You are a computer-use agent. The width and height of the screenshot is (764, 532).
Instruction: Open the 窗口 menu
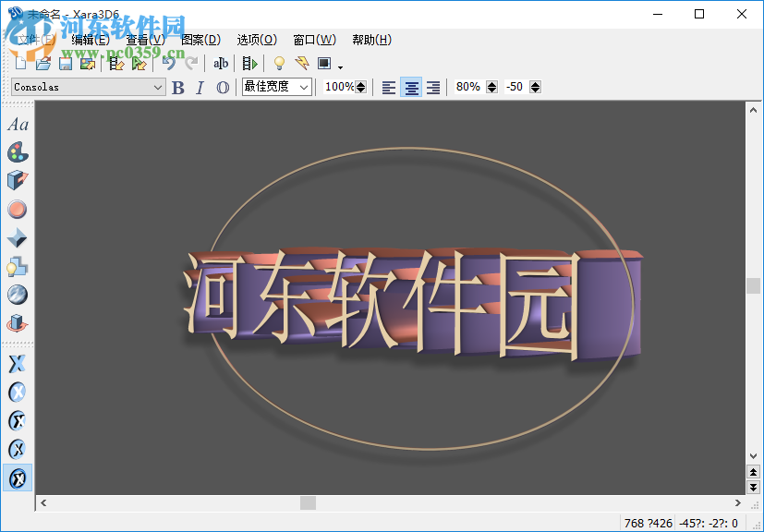tap(314, 40)
